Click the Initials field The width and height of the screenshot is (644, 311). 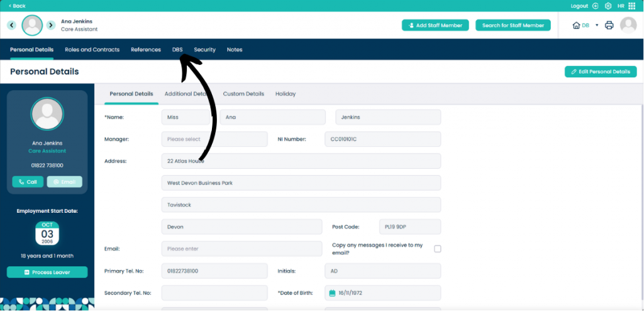pos(383,271)
